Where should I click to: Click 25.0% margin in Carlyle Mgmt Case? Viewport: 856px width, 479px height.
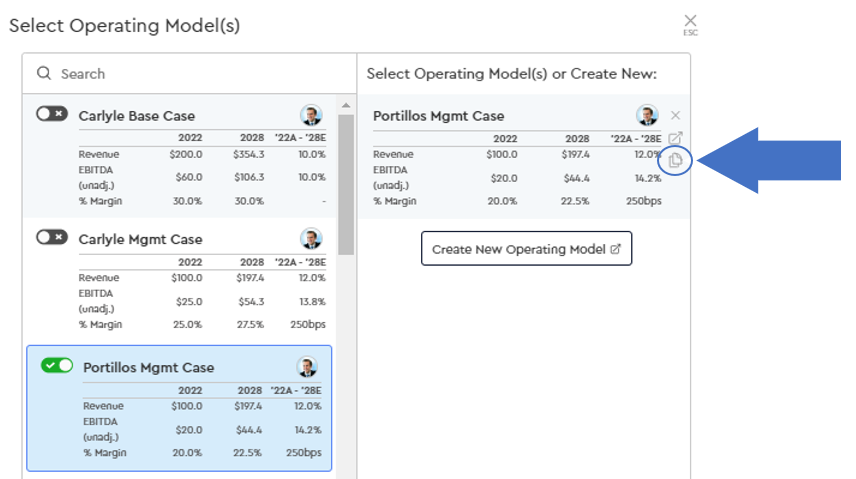pos(187,324)
